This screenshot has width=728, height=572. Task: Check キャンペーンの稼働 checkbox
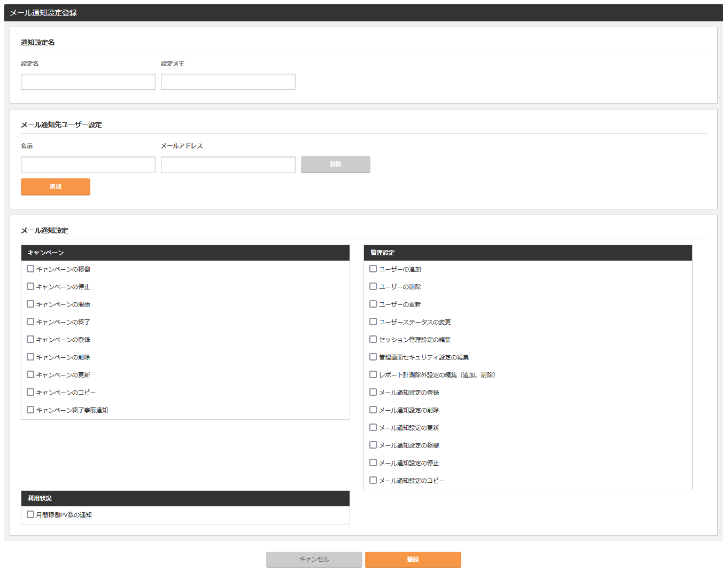pyautogui.click(x=30, y=269)
